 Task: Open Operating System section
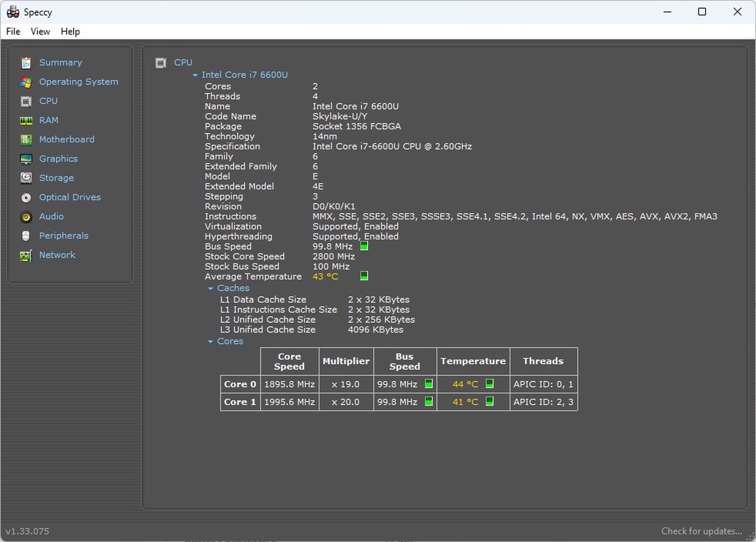(78, 82)
